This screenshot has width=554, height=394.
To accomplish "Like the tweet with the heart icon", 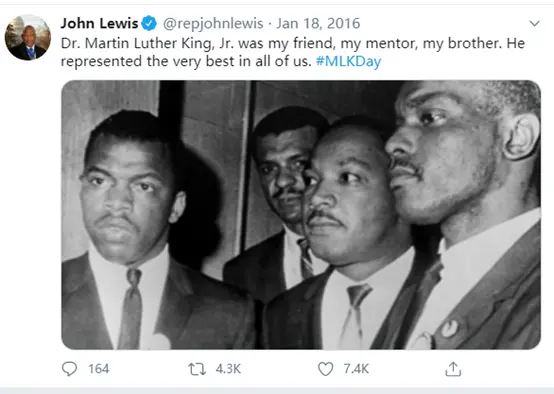I will (x=325, y=369).
